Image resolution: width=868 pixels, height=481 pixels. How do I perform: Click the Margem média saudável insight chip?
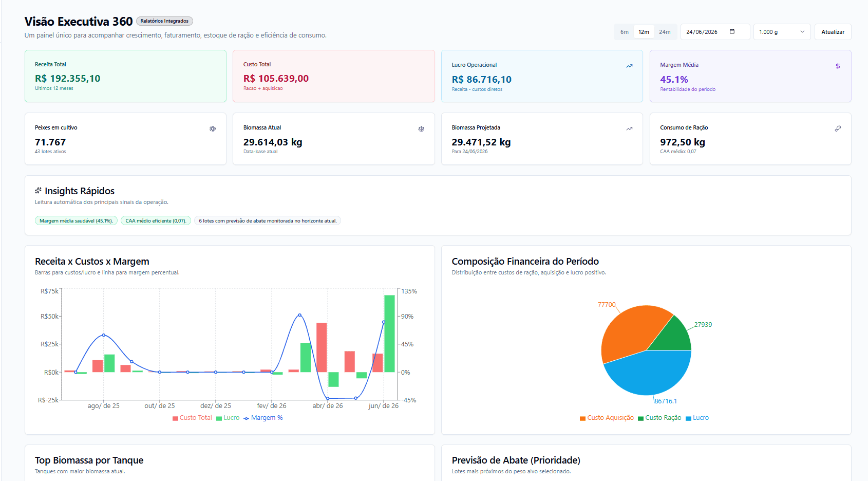pos(76,221)
